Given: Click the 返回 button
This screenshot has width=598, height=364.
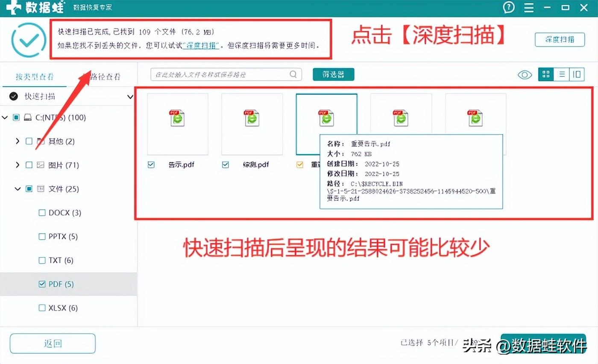Looking at the screenshot, I should (52, 343).
